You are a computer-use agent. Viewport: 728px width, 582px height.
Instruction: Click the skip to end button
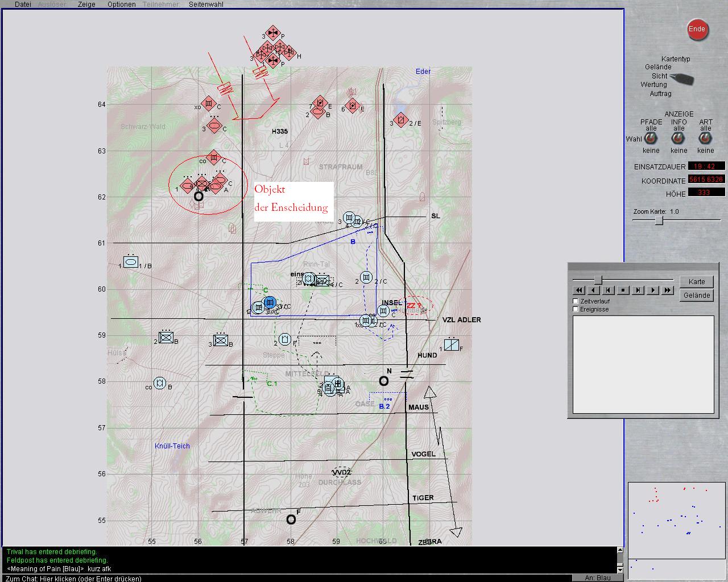coord(638,290)
